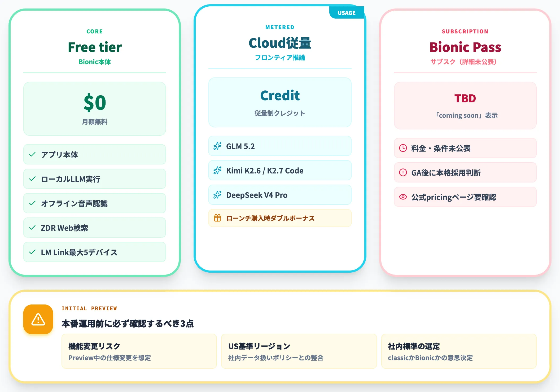This screenshot has height=392, width=560.
Task: Select the US基準リージョン card
Action: [x=299, y=351]
